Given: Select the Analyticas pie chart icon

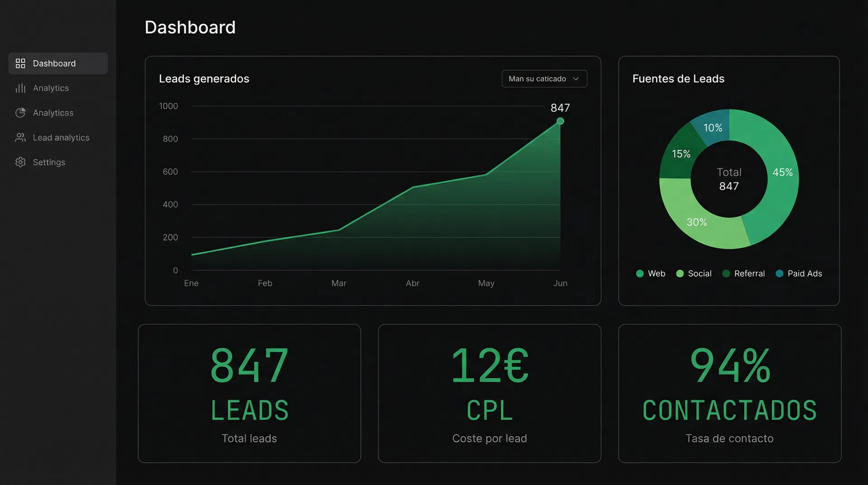Looking at the screenshot, I should [20, 113].
